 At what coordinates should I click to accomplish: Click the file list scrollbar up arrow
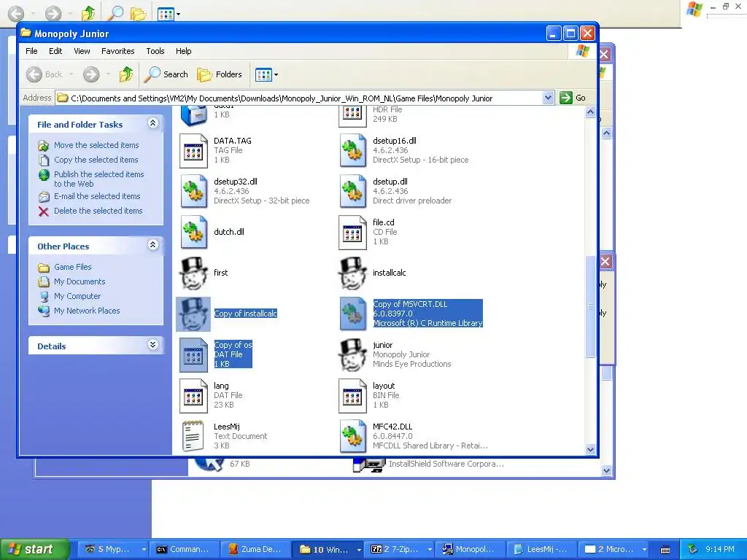(591, 112)
